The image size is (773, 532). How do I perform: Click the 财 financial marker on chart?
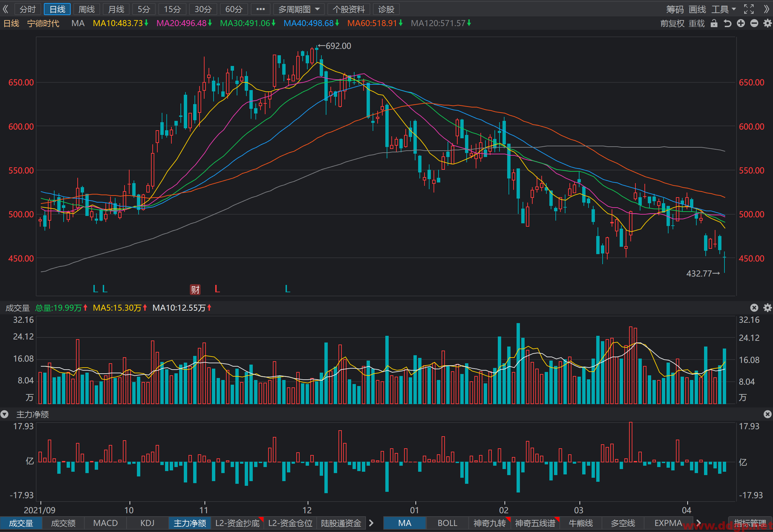tap(195, 289)
